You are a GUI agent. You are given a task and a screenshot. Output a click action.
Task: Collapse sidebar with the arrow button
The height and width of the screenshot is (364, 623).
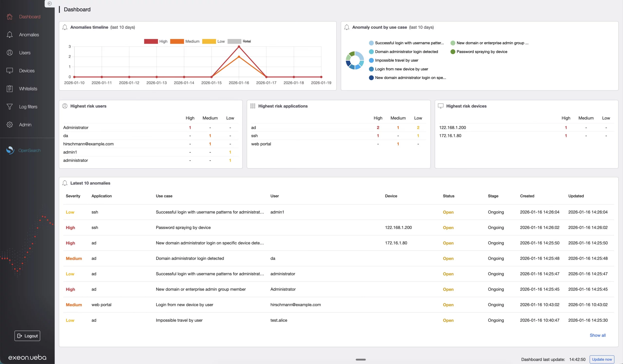[x=49, y=3]
